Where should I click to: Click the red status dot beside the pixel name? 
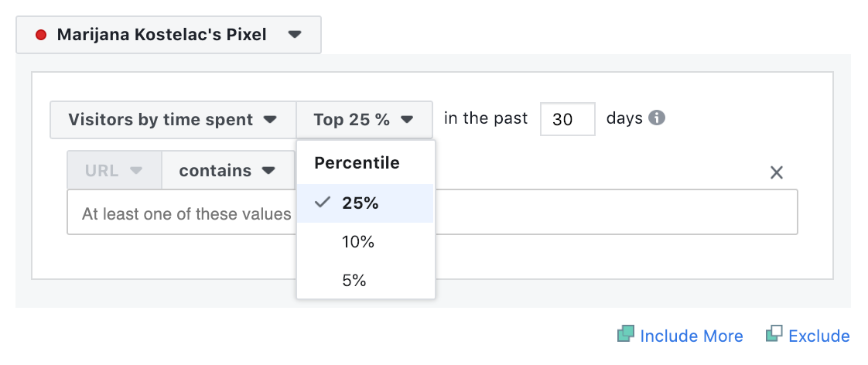click(x=42, y=35)
